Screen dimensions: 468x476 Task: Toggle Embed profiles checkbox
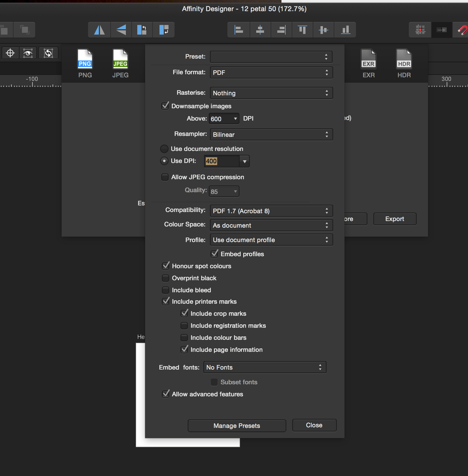click(214, 254)
